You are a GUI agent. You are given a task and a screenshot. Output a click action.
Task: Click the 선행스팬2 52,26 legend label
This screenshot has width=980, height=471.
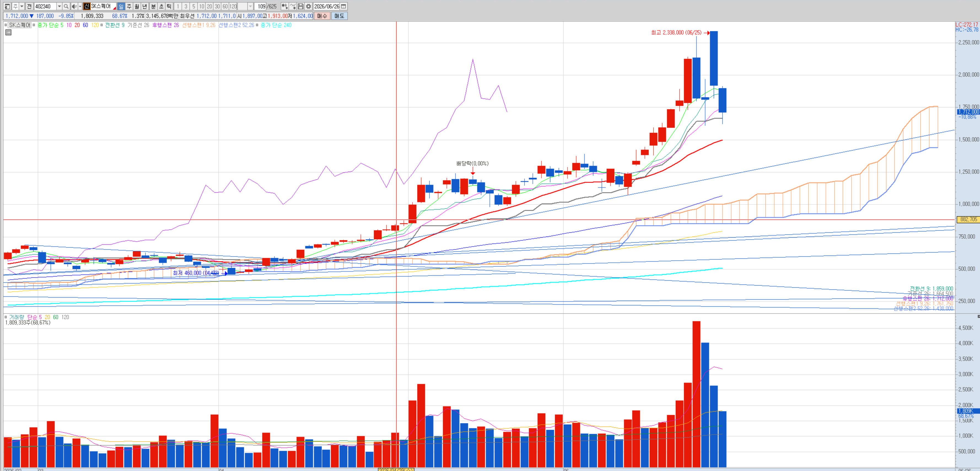click(x=236, y=25)
